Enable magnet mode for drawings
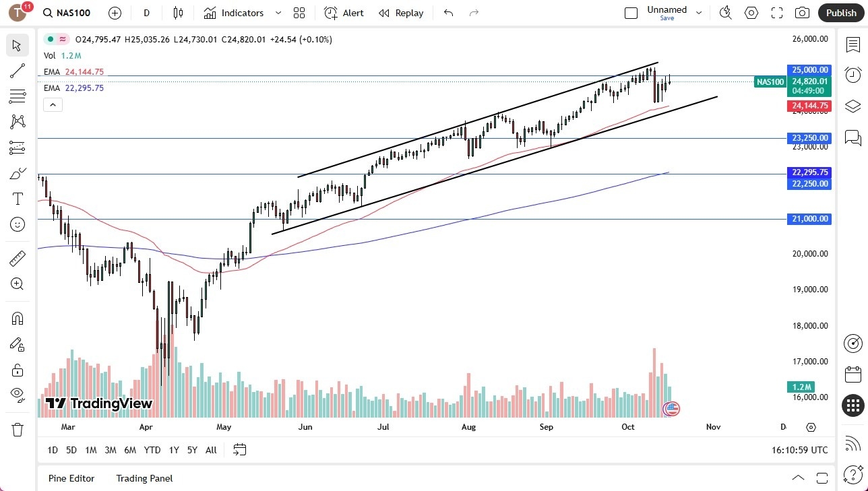Image resolution: width=868 pixels, height=491 pixels. (17, 318)
